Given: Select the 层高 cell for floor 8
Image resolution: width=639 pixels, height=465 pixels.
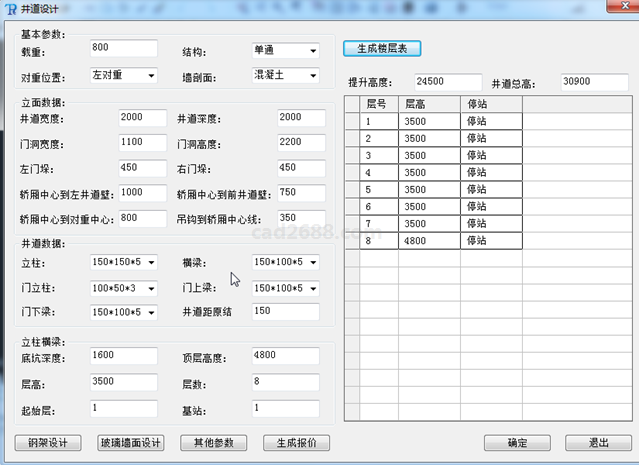Looking at the screenshot, I should pos(428,241).
